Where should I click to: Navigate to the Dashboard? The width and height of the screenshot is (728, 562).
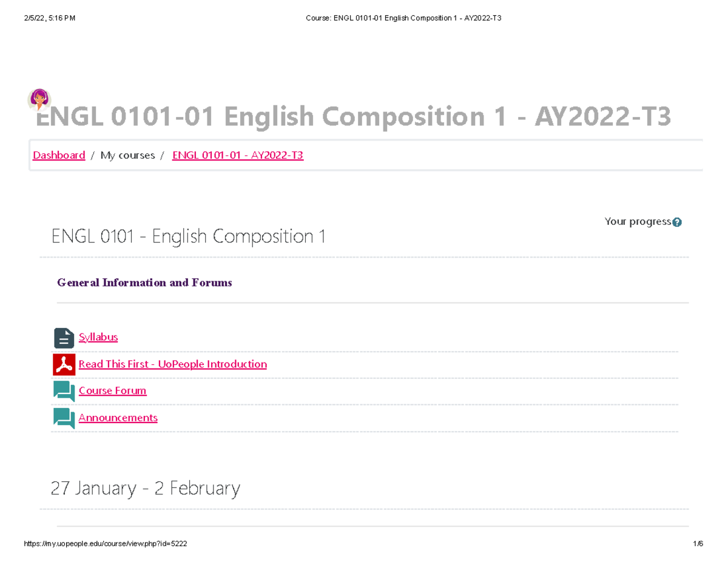(x=59, y=155)
